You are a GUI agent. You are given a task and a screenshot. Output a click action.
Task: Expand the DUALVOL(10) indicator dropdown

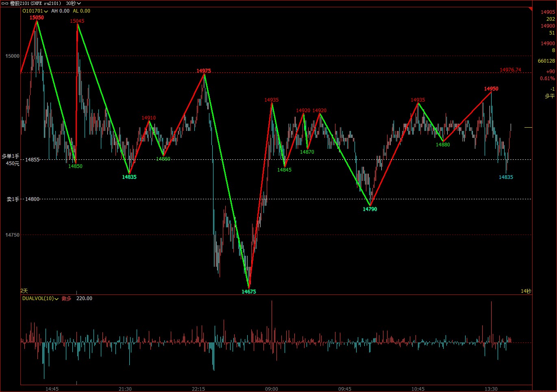pos(40,298)
